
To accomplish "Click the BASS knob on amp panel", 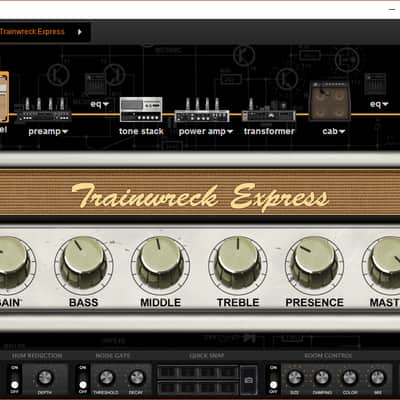I will (x=84, y=262).
